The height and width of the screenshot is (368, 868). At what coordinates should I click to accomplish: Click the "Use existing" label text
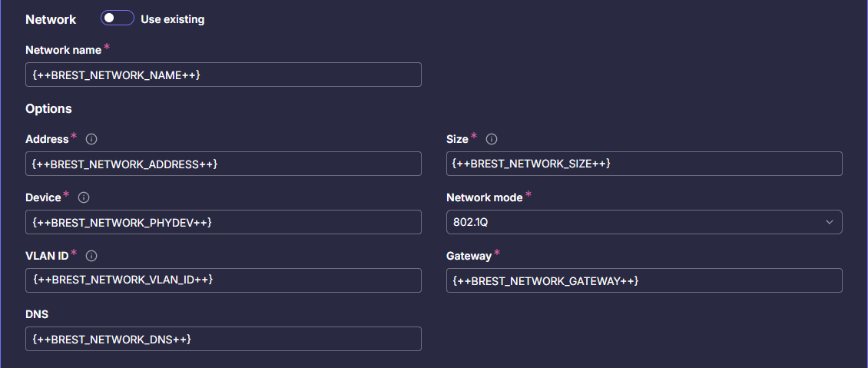pos(173,19)
